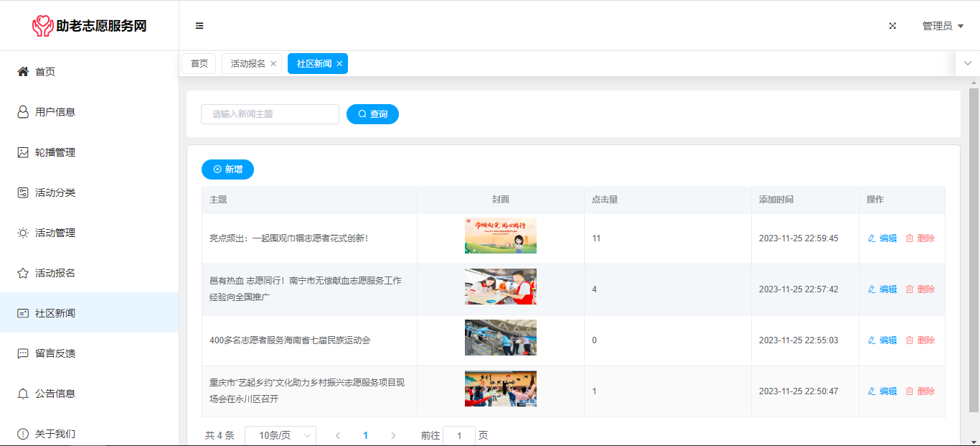Switch to the 首页 tab
The width and height of the screenshot is (980, 446).
199,64
